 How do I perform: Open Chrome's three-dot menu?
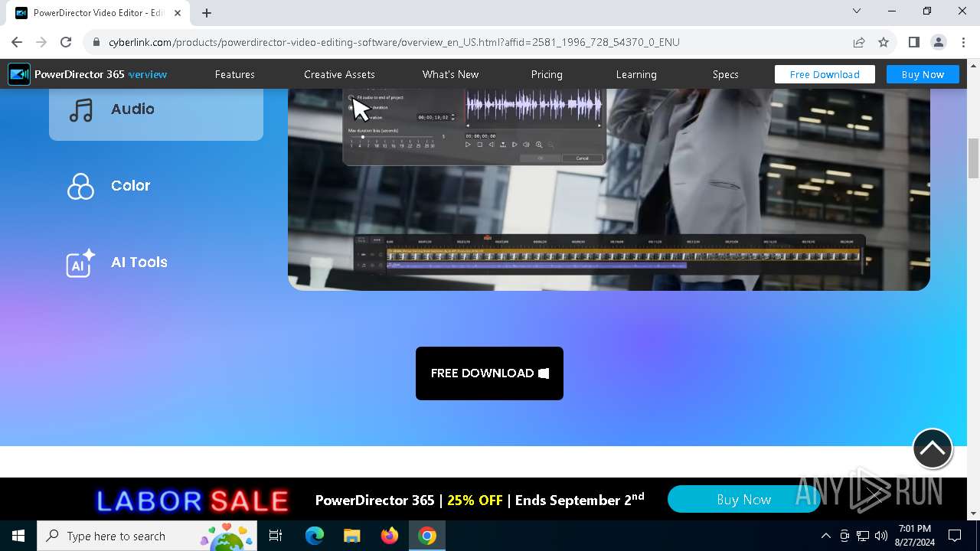(962, 42)
